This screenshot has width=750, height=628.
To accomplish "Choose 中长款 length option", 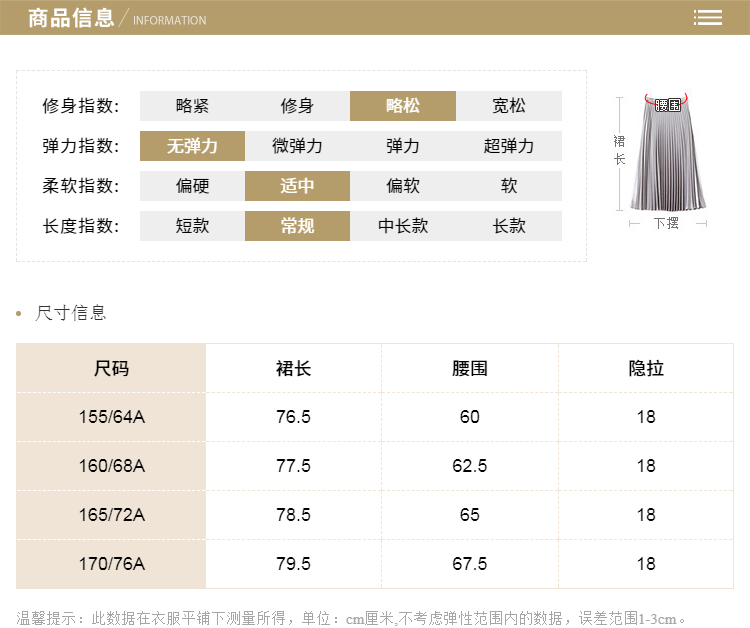I will click(402, 226).
